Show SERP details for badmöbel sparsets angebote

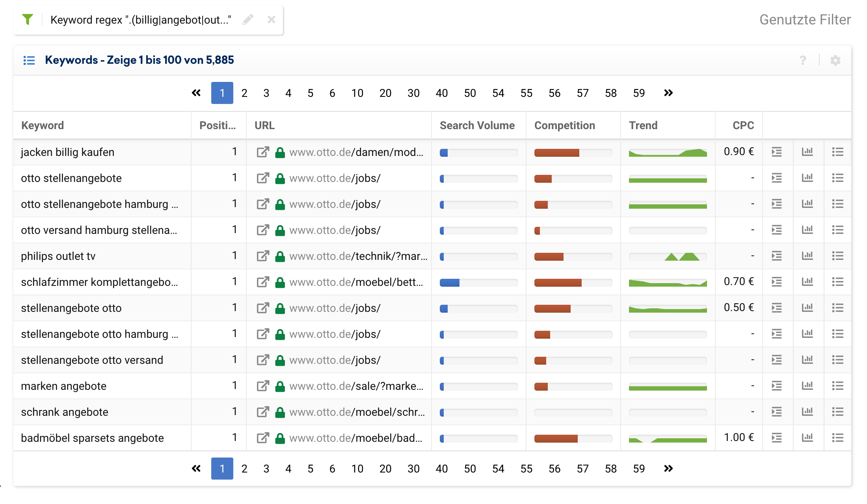pyautogui.click(x=776, y=437)
